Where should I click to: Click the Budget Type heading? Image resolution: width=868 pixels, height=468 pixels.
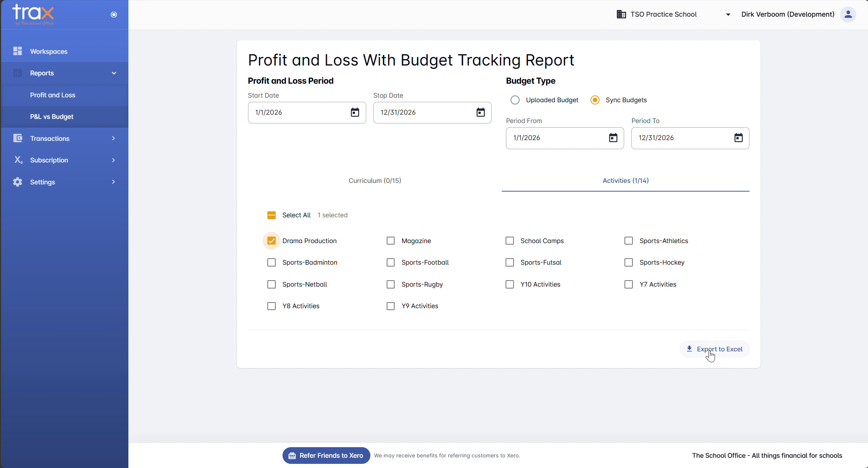point(531,81)
